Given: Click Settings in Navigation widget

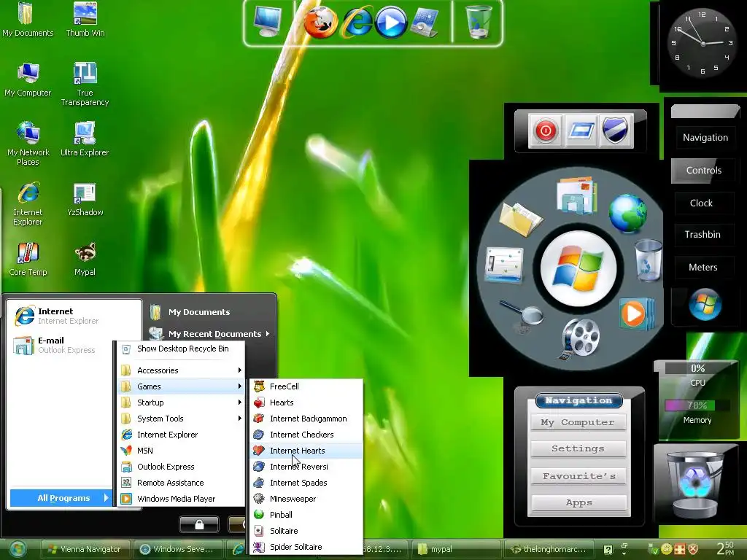Looking at the screenshot, I should click(578, 448).
